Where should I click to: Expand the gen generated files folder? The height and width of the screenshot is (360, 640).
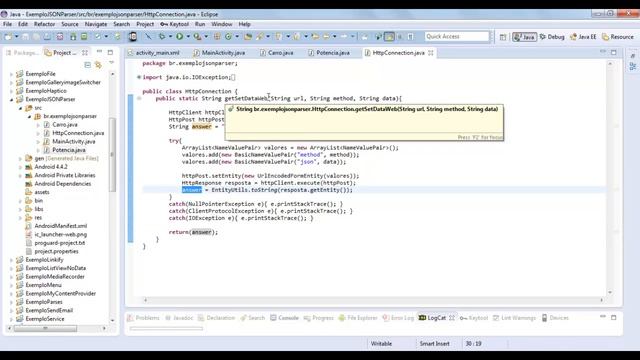point(20,158)
